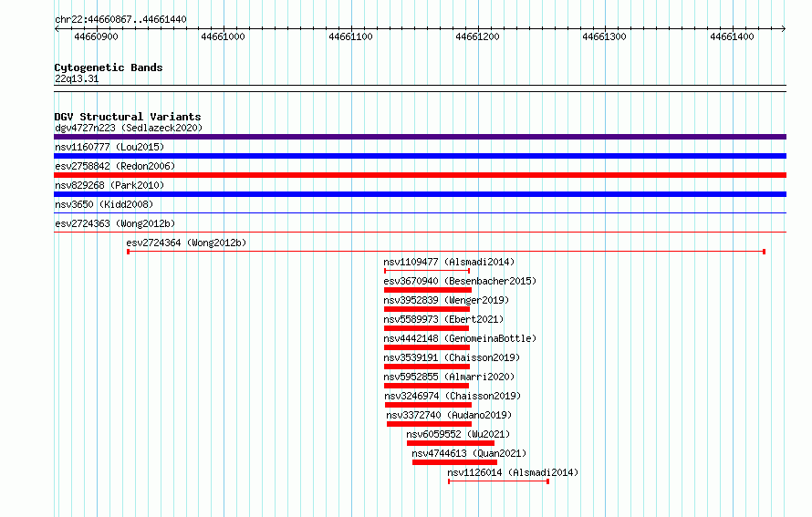Open the nsv5952855 (Almarri2020) label
Viewport: 812px width, 517px height.
[x=449, y=377]
